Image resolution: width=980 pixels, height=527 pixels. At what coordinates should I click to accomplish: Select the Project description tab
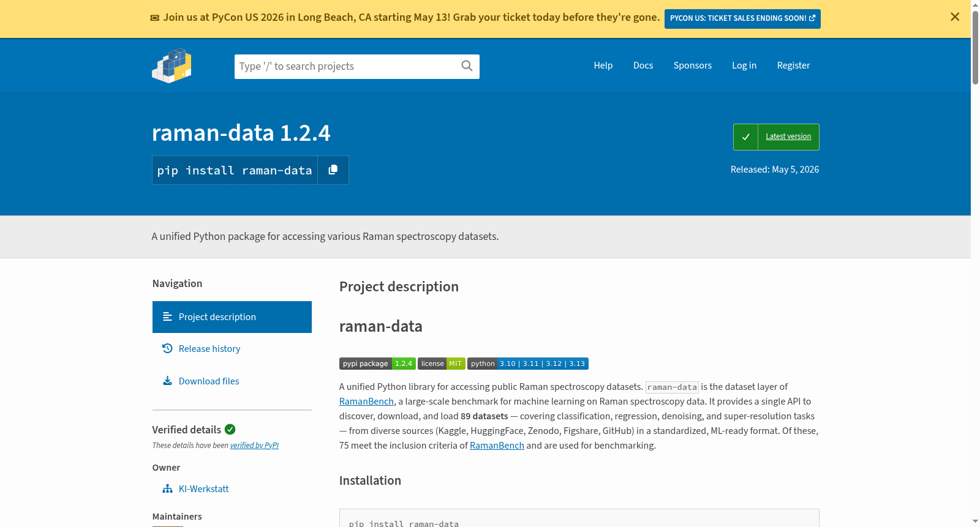[x=232, y=317]
